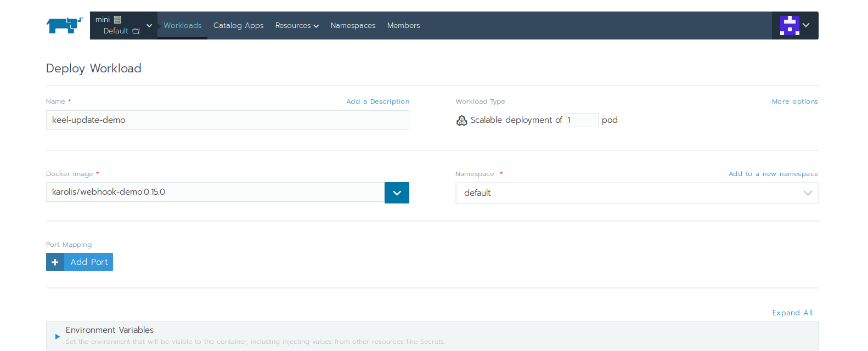
Task: Click the Add a Description link
Action: click(378, 101)
